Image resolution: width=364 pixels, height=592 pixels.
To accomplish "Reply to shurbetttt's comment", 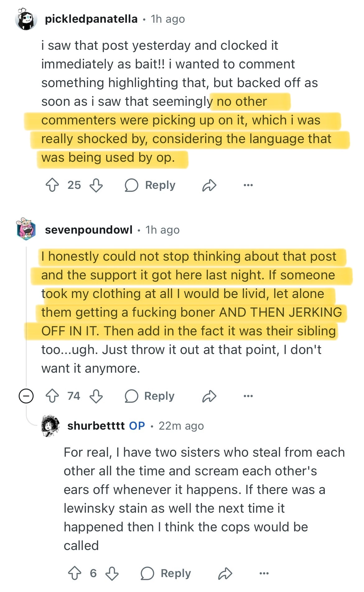I will (166, 574).
